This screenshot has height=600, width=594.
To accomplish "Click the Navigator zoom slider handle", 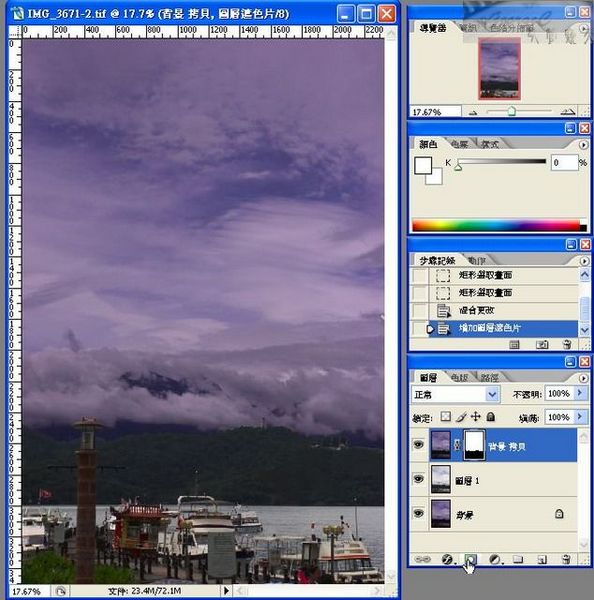I will pos(511,111).
